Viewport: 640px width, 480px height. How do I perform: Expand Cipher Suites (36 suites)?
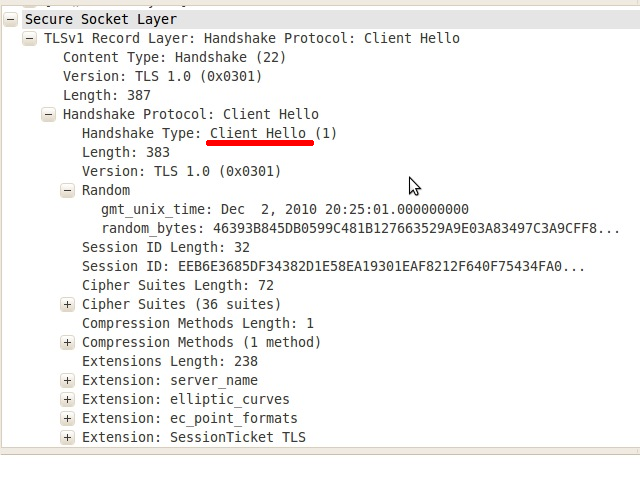point(67,304)
